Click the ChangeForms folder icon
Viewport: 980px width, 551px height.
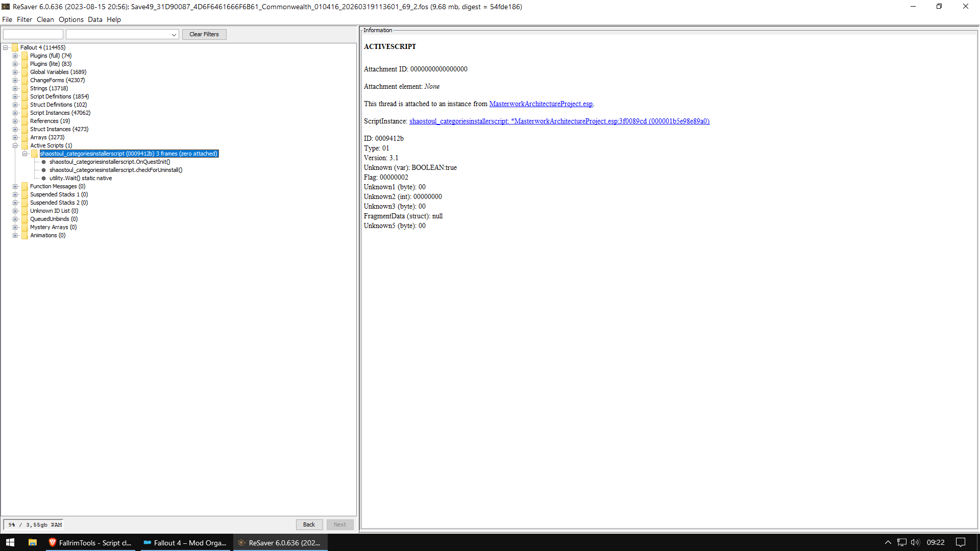pos(24,80)
